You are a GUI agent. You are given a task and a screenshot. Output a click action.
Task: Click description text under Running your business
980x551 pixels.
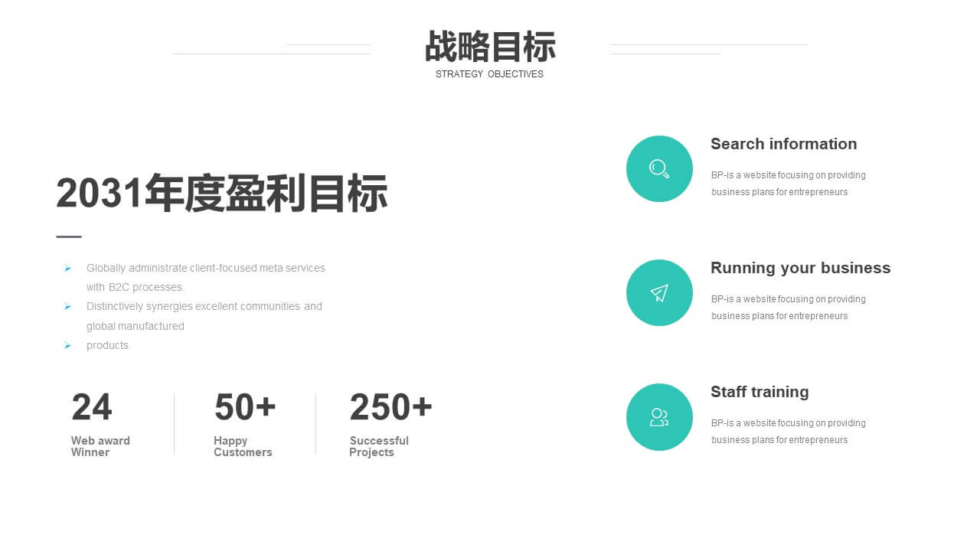(788, 308)
